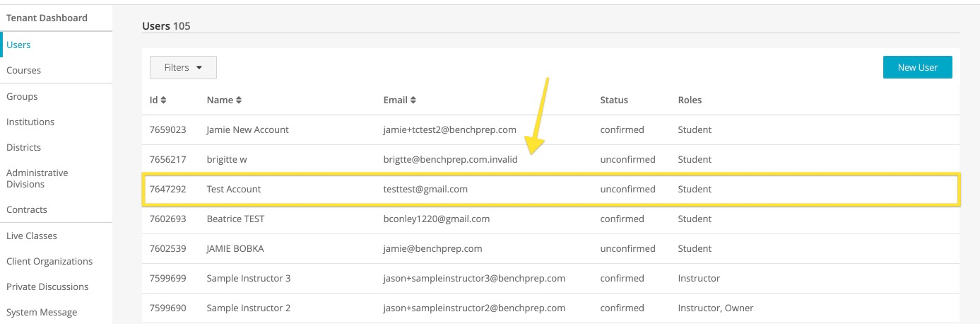Sort users by Name column
The image size is (980, 324).
click(224, 100)
